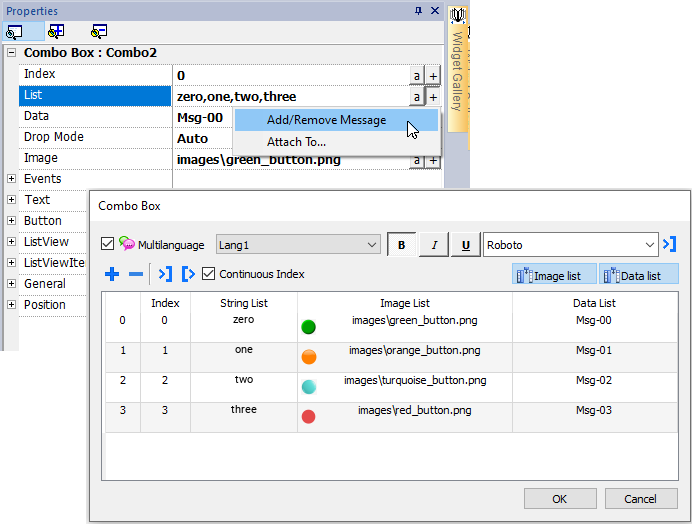The height and width of the screenshot is (524, 693).
Task: Toggle the Image list column button
Action: click(554, 275)
